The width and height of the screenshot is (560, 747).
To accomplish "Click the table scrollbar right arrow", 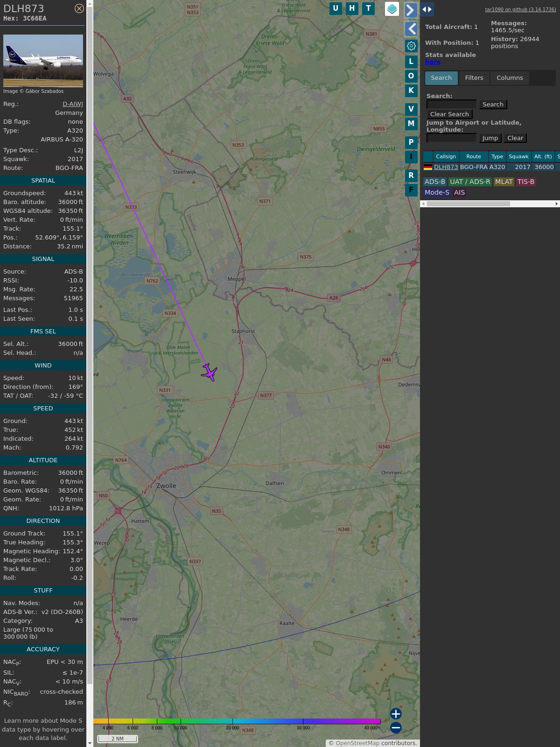I will click(x=557, y=204).
